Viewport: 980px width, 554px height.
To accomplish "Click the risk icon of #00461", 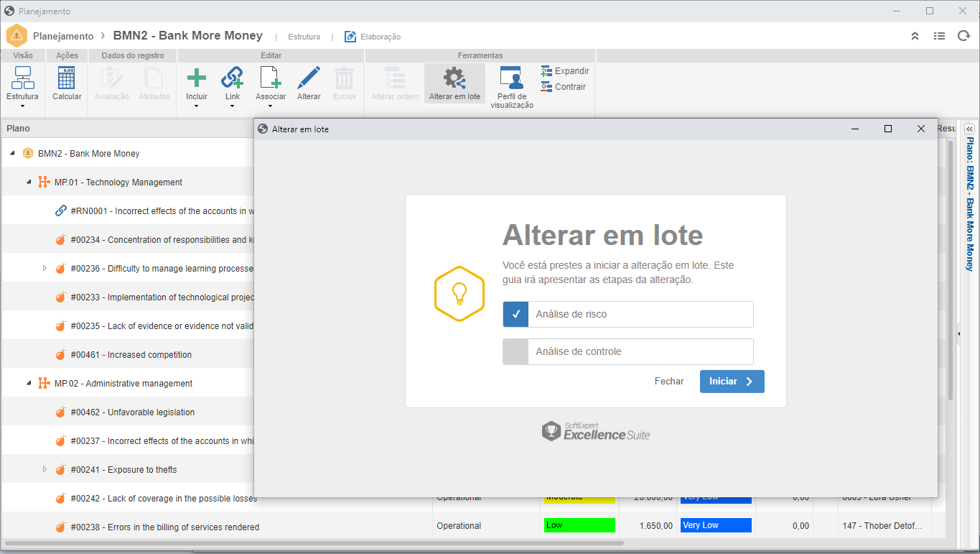I will 61,354.
